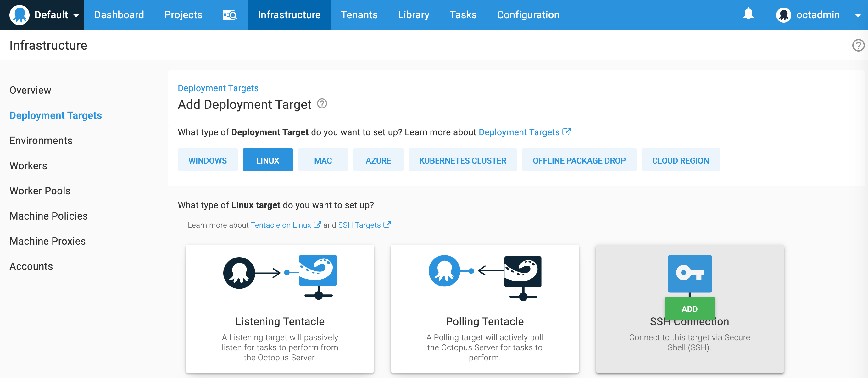This screenshot has width=868, height=378.
Task: Click the Polling Tentacle description text
Action: (485, 347)
